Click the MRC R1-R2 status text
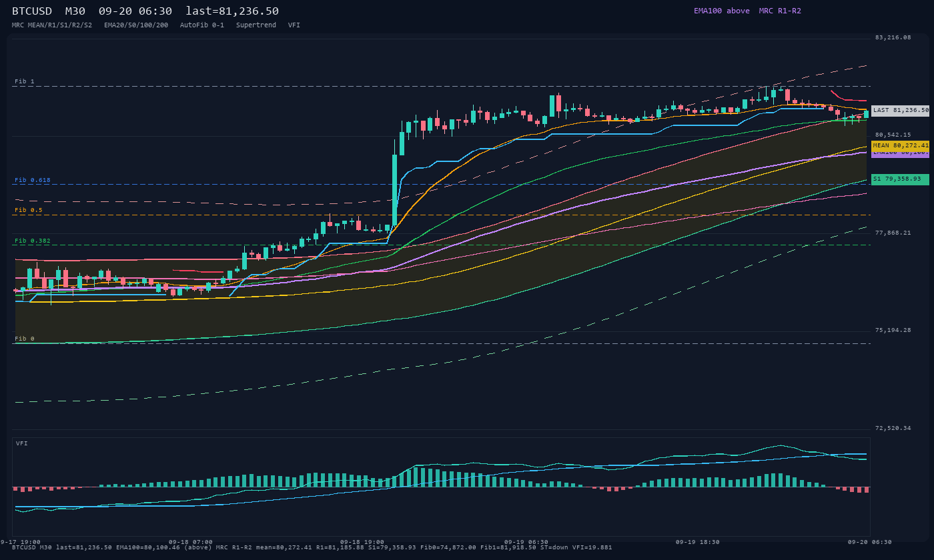The height and width of the screenshot is (560, 934). point(780,11)
